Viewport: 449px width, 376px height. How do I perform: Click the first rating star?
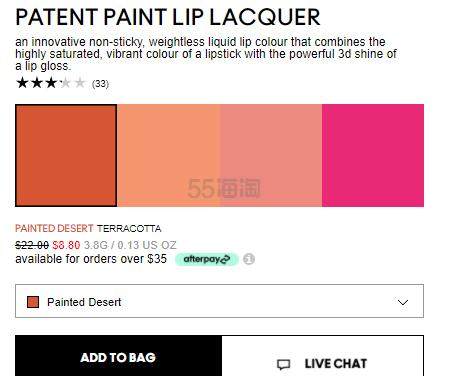pos(22,83)
